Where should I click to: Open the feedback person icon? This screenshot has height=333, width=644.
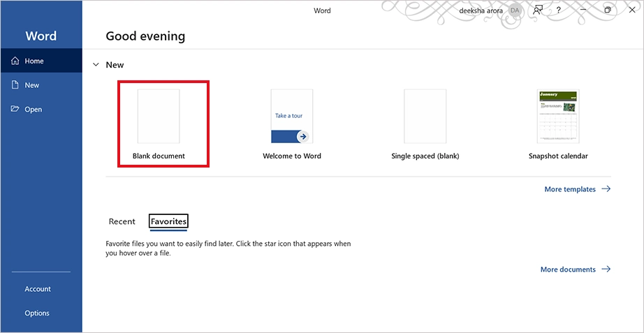pyautogui.click(x=537, y=10)
